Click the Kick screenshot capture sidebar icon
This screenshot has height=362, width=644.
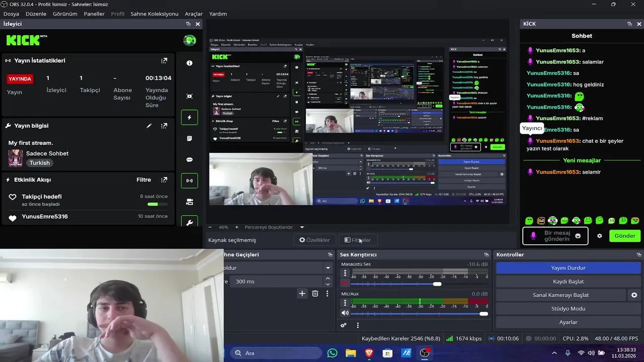189,96
